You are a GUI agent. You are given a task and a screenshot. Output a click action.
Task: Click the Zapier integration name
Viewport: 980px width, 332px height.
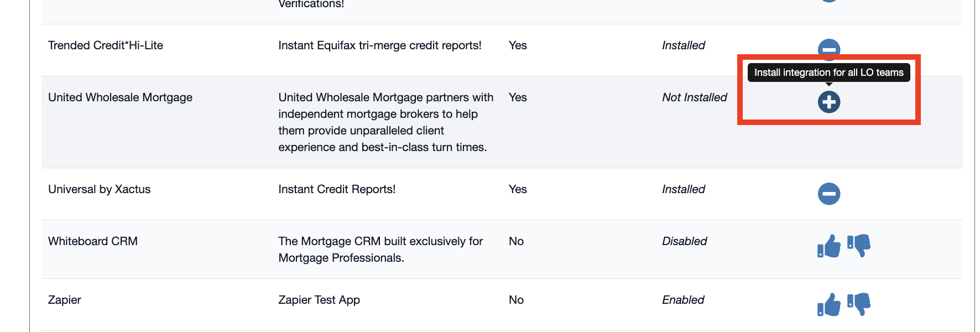click(x=64, y=300)
